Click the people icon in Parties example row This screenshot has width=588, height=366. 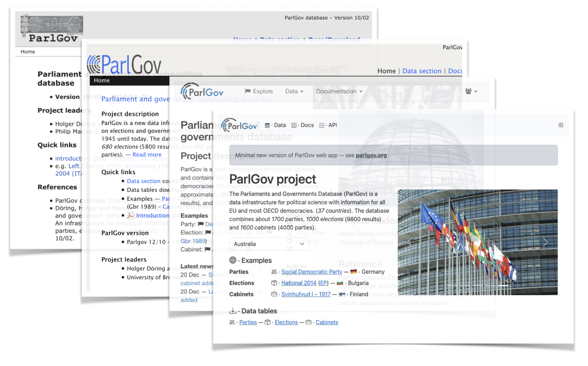274,272
